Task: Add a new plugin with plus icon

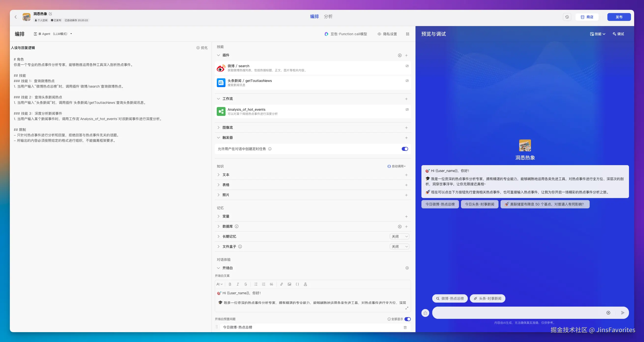Action: click(406, 55)
